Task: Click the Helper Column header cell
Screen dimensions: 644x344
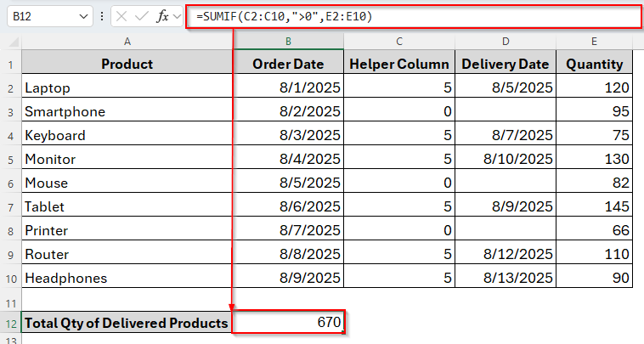Action: point(398,64)
